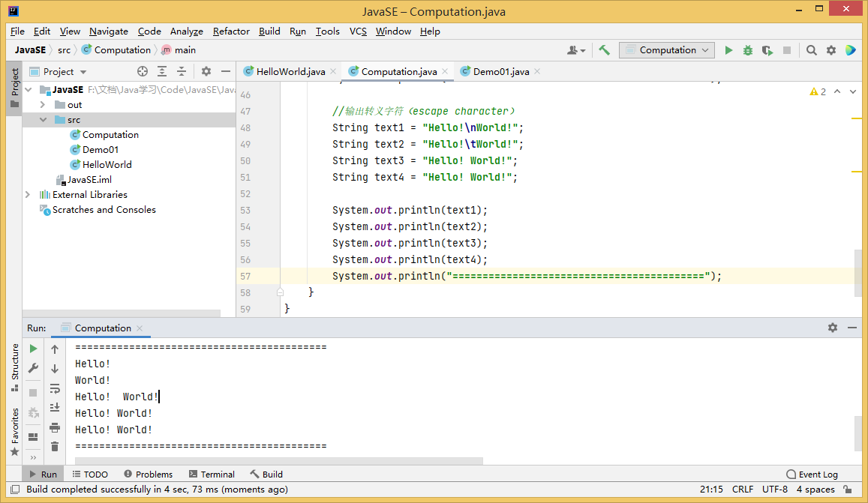The width and height of the screenshot is (868, 503).
Task: Print console output icon
Action: pyautogui.click(x=54, y=427)
